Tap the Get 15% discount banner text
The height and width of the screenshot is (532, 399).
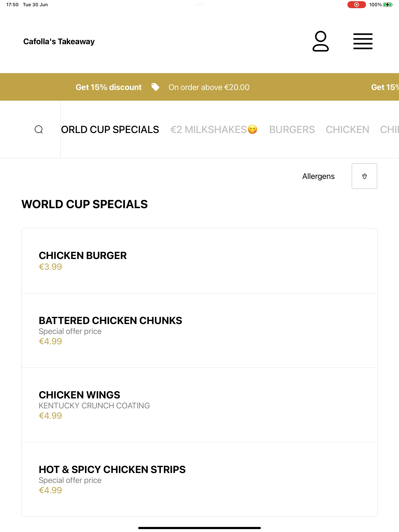(109, 87)
